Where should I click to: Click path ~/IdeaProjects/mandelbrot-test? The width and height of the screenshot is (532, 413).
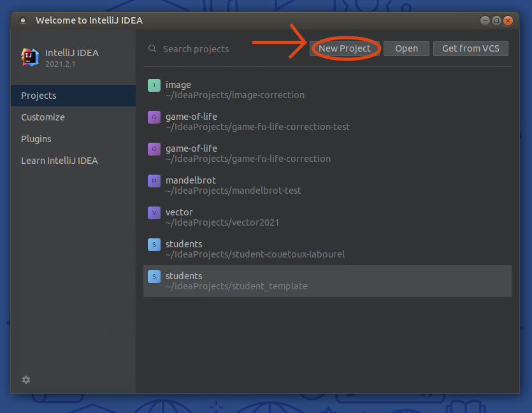[x=233, y=191]
